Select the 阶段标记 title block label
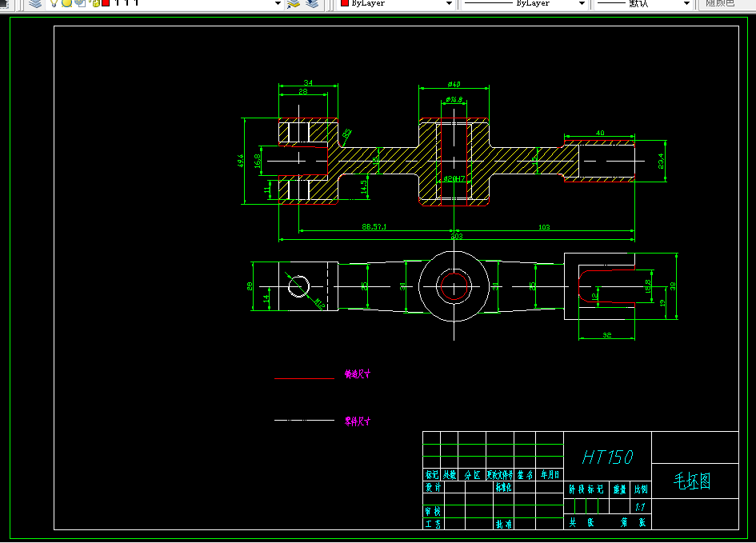 (x=586, y=489)
